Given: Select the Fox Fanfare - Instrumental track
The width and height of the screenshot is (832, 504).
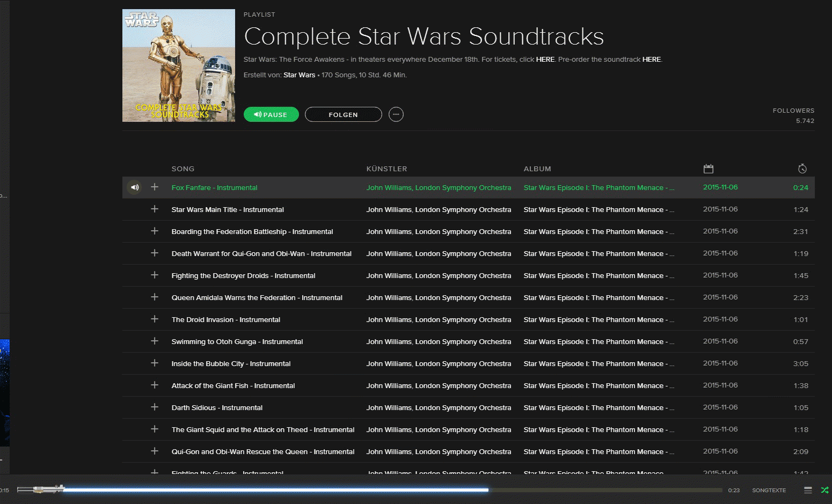Looking at the screenshot, I should [214, 188].
